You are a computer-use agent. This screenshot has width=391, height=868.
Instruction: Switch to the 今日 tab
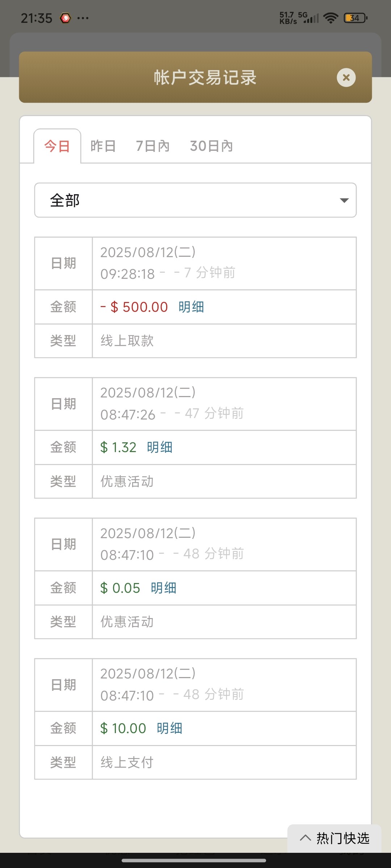pos(57,146)
